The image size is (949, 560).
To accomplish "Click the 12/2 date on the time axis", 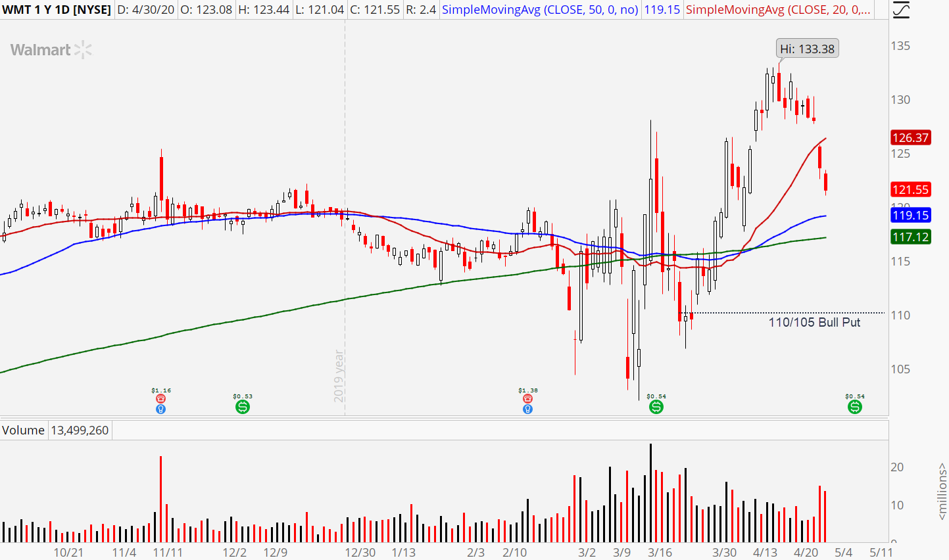I will [235, 552].
